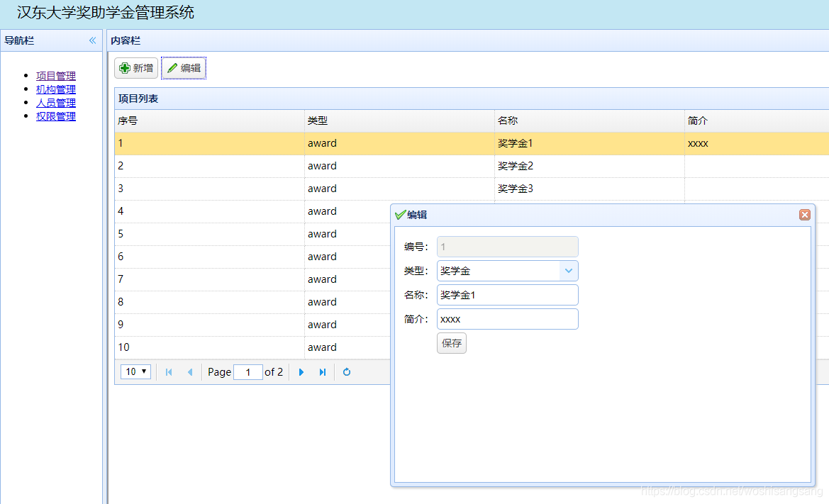Click the 类型 column header
Screen dimensions: 829x504
(x=400, y=121)
